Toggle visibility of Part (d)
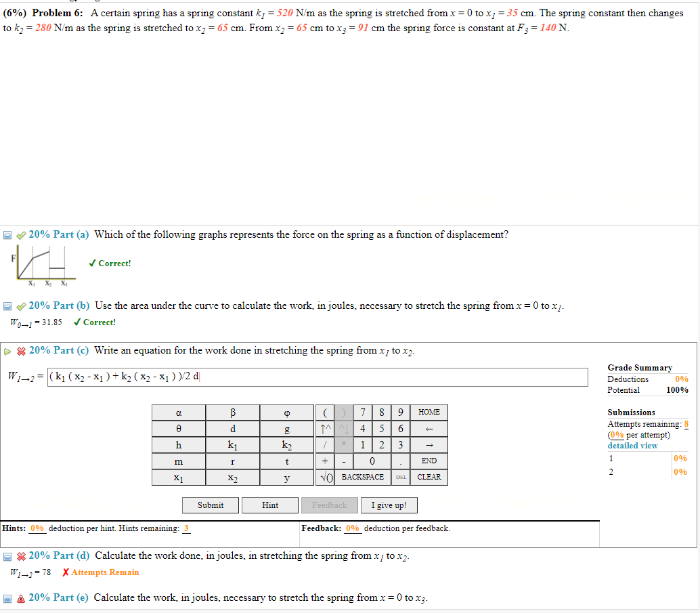 tap(7, 555)
